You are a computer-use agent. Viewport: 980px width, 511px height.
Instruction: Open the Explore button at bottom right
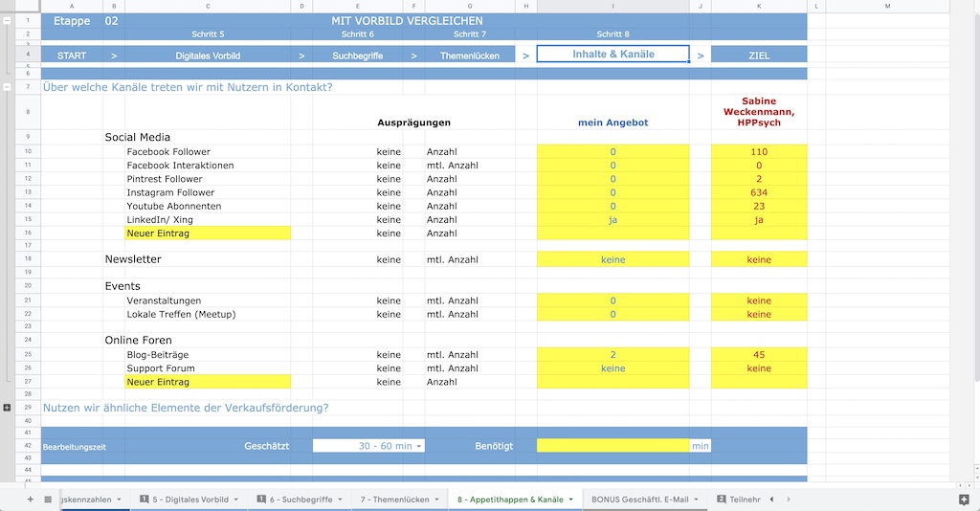click(964, 500)
